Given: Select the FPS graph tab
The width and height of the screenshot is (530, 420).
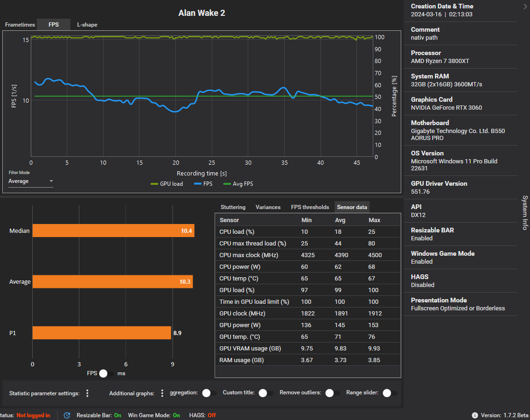Looking at the screenshot, I should tap(53, 25).
